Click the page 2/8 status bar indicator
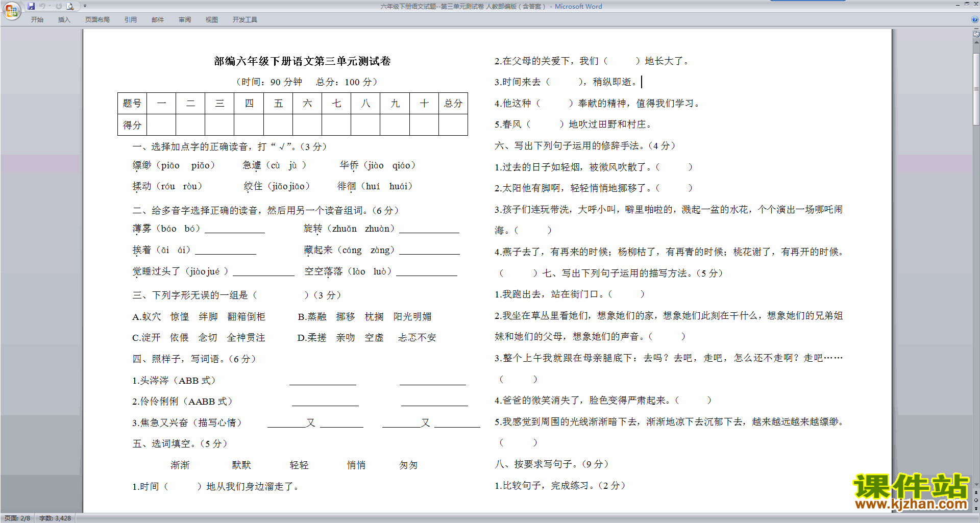 pyautogui.click(x=17, y=518)
